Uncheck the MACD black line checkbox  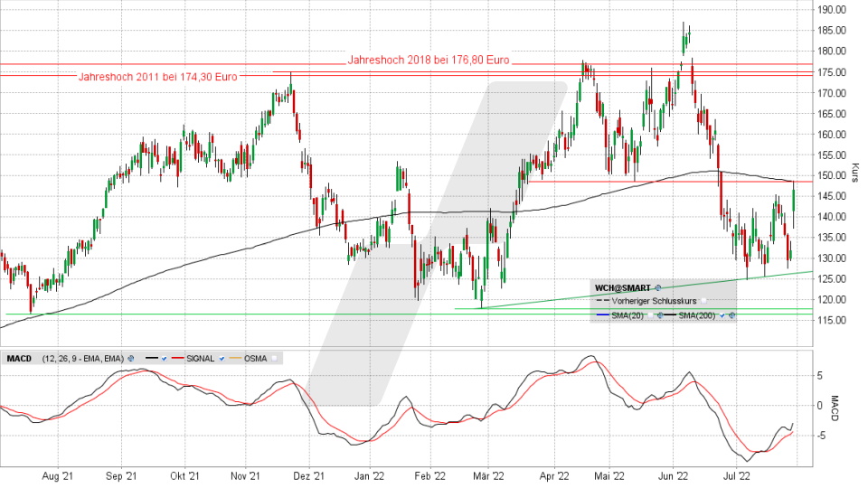tap(164, 359)
